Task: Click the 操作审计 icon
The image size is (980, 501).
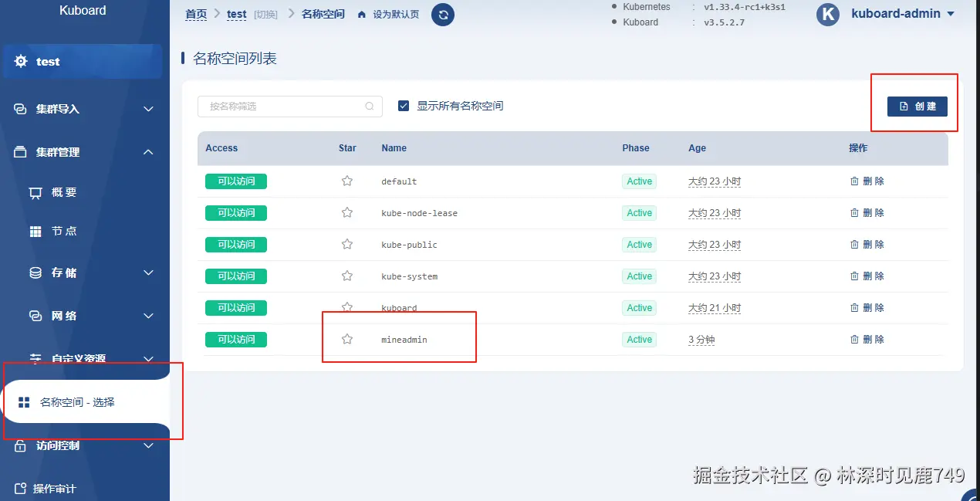Action: pos(21,489)
